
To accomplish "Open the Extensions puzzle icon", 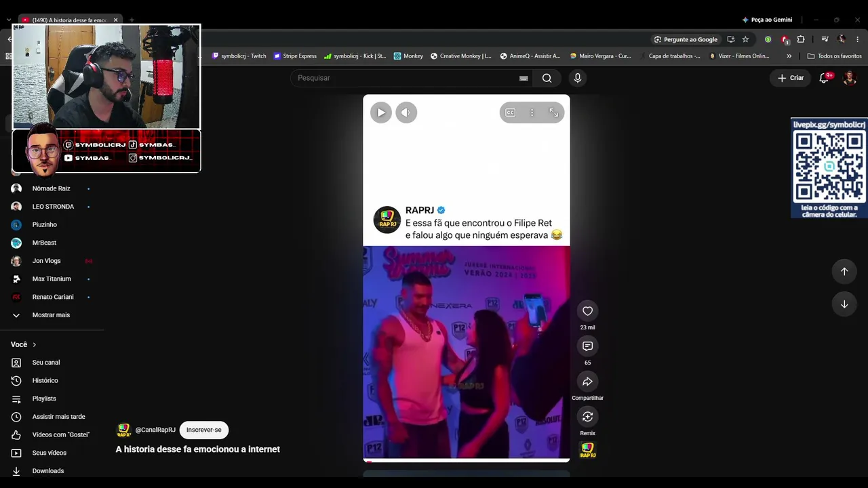I will tap(801, 39).
